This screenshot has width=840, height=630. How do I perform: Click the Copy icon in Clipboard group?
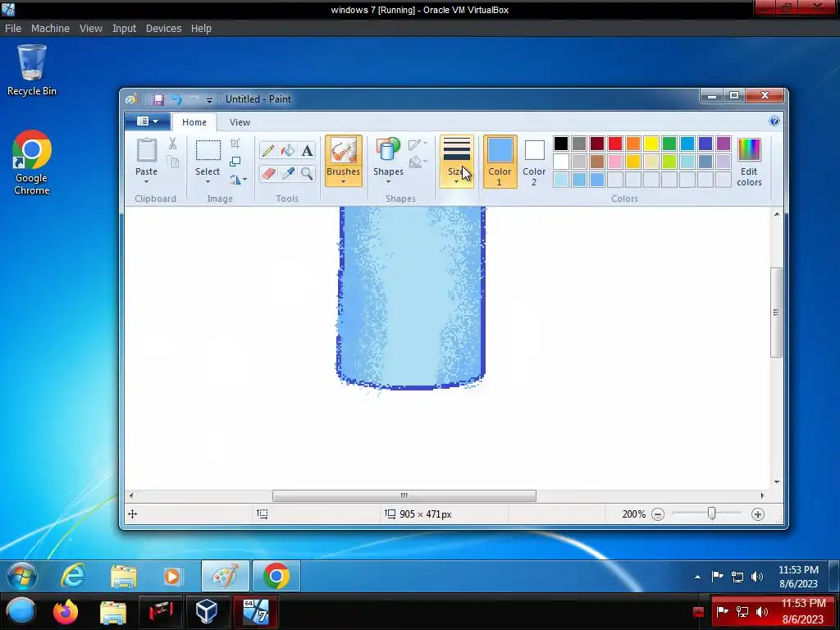(x=172, y=162)
